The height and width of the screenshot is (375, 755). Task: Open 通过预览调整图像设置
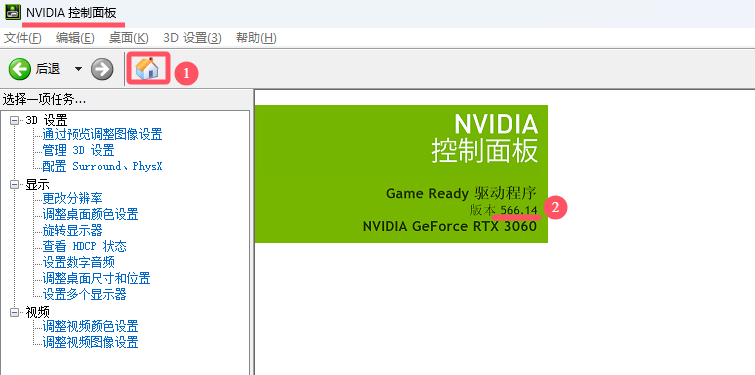click(102, 134)
